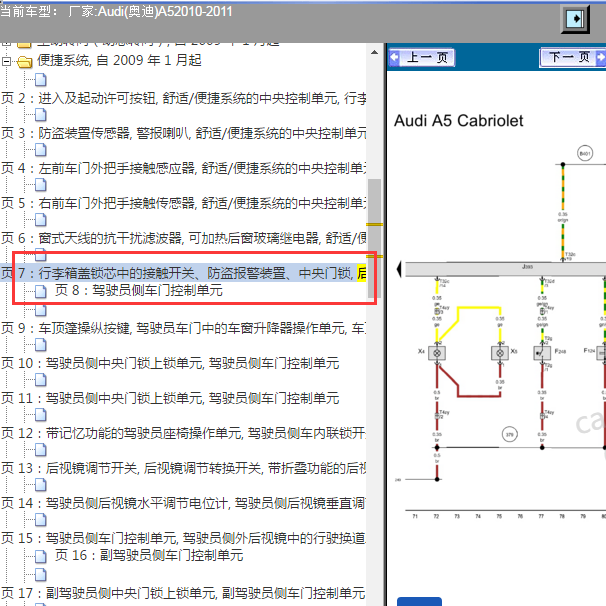Click document icon above 页 13 entry

pos(41,450)
